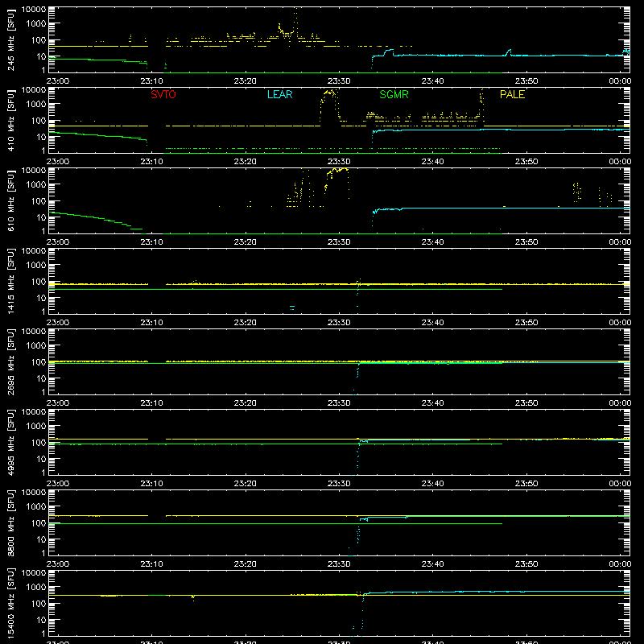
Task: Click 23:10 tick label under 610 MHz plot
Action: click(x=151, y=242)
